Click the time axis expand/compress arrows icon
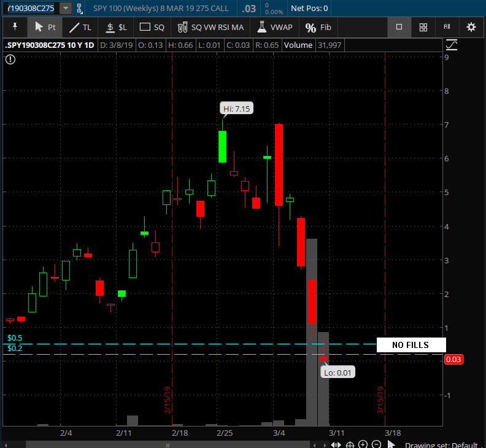 tap(336, 444)
